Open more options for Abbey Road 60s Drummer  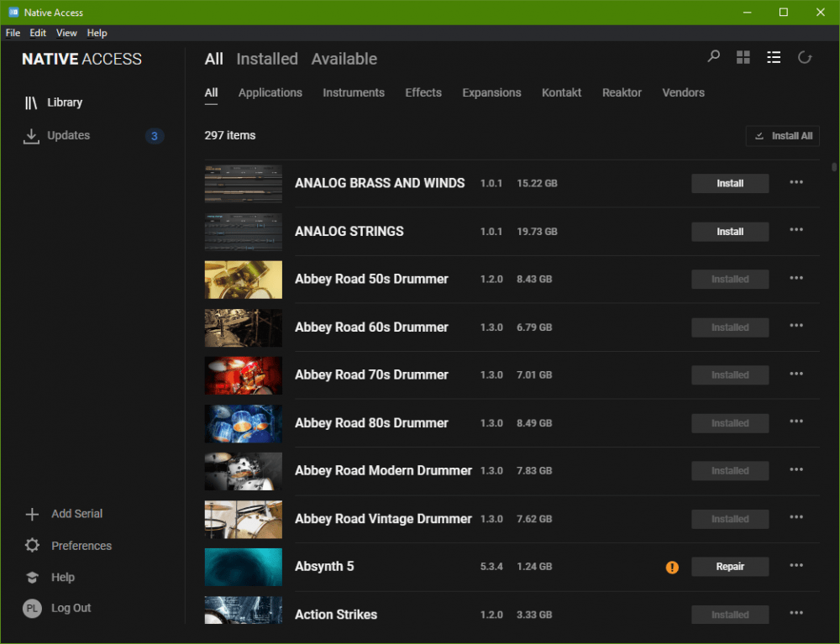point(796,326)
